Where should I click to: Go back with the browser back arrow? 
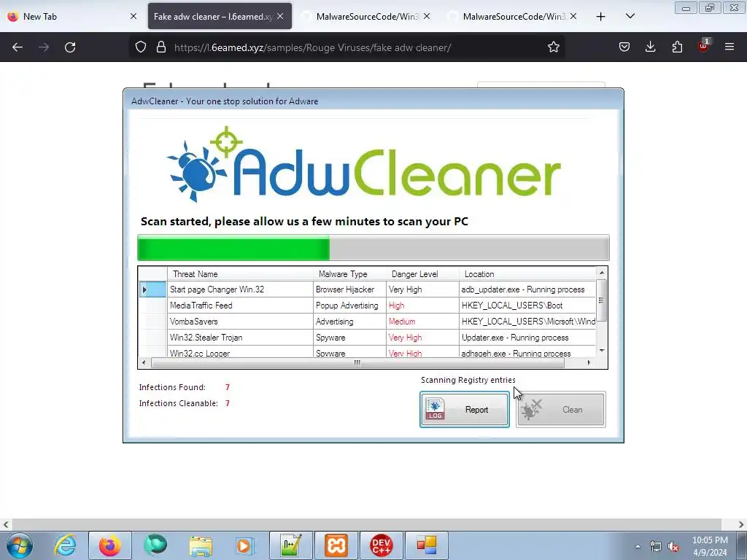[x=18, y=47]
